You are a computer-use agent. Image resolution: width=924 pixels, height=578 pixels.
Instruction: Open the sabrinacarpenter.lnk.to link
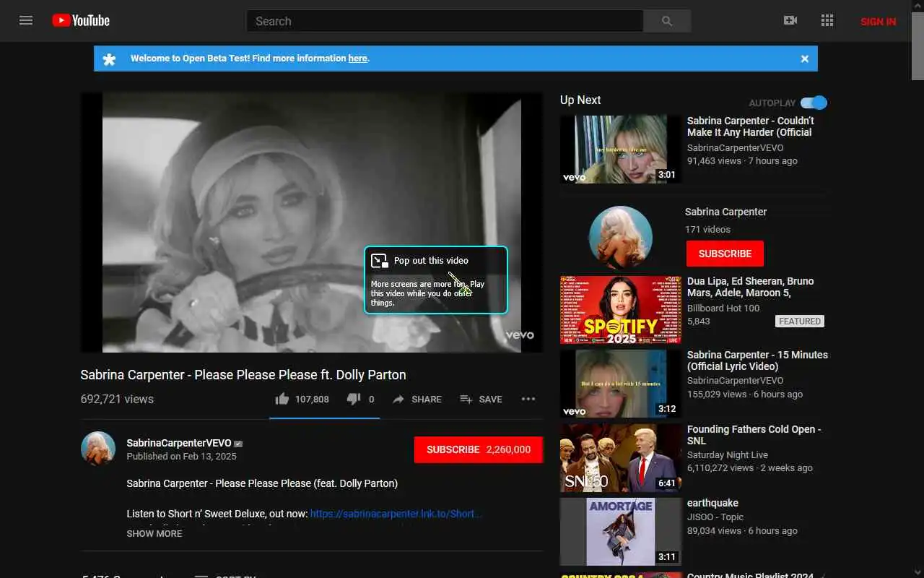tap(396, 514)
